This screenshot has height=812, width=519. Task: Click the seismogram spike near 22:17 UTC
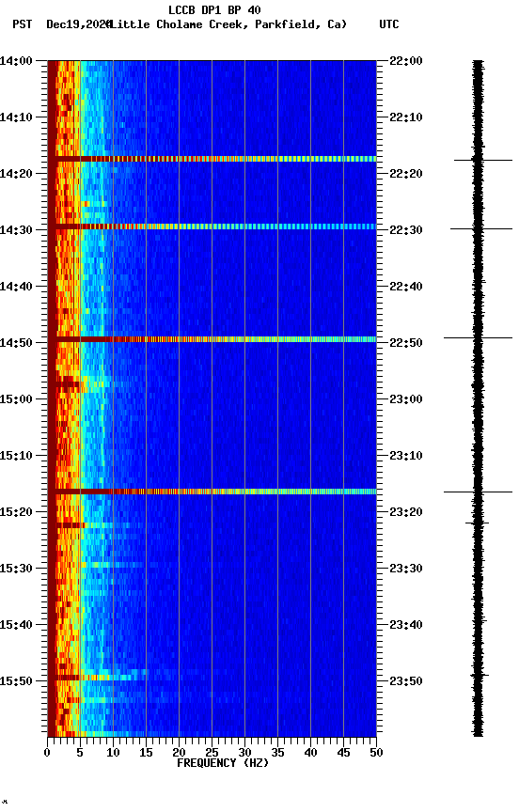point(483,160)
